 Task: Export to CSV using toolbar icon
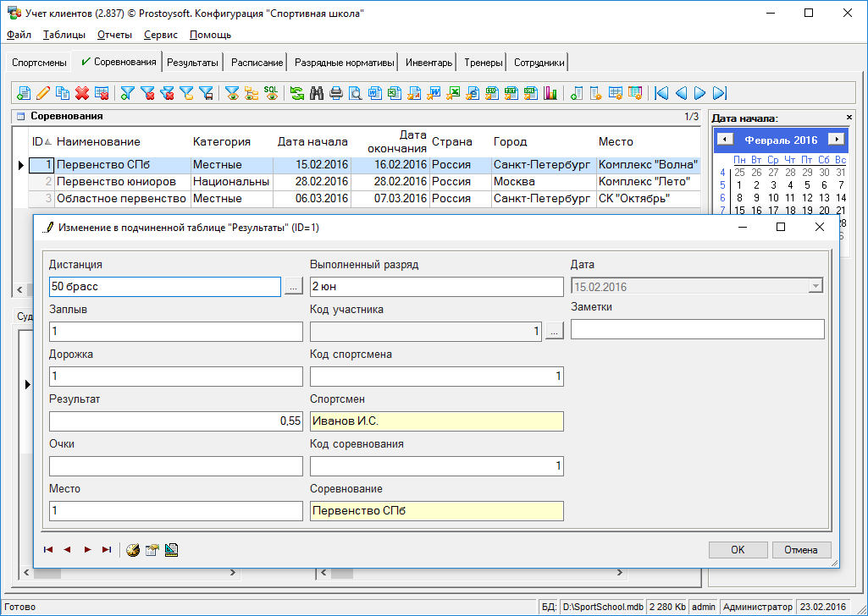click(493, 93)
